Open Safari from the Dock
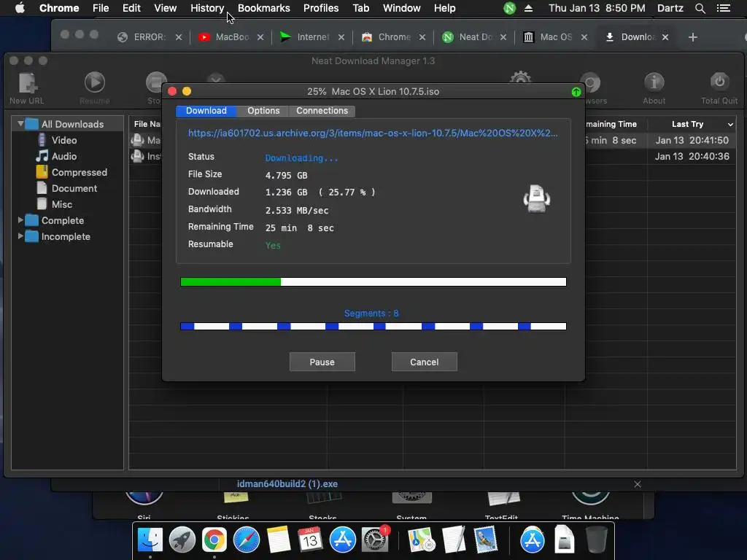This screenshot has width=747, height=560. click(x=247, y=540)
